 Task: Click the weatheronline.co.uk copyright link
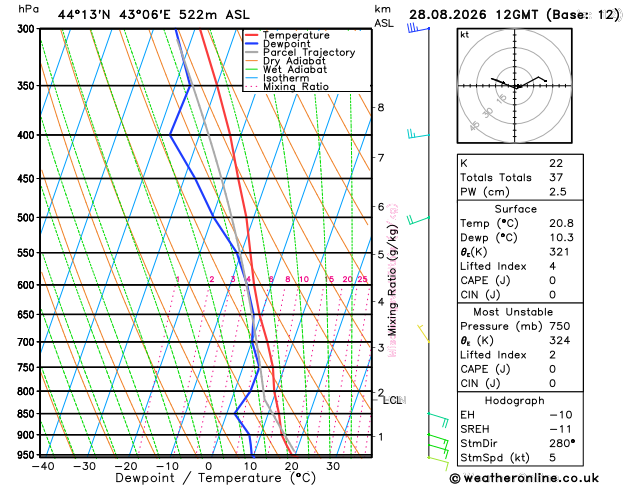524,478
